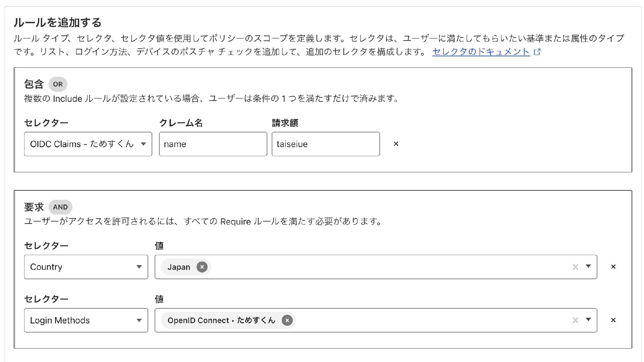The image size is (644, 362).
Task: Clear all values in Country field
Action: [575, 267]
